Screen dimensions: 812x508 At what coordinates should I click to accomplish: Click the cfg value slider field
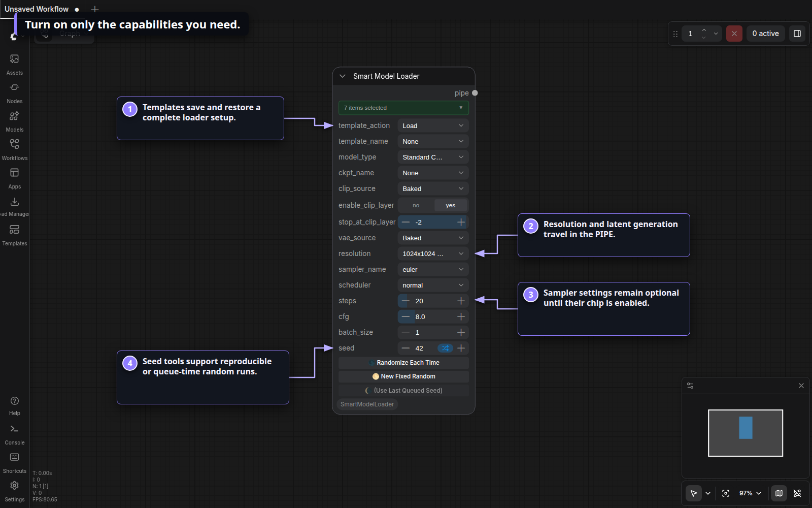coord(433,316)
